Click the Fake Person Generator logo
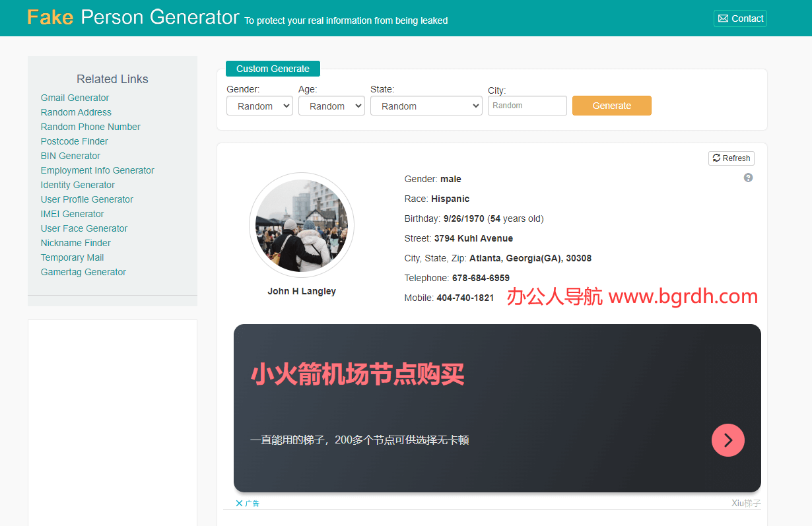This screenshot has width=812, height=526. (x=132, y=16)
